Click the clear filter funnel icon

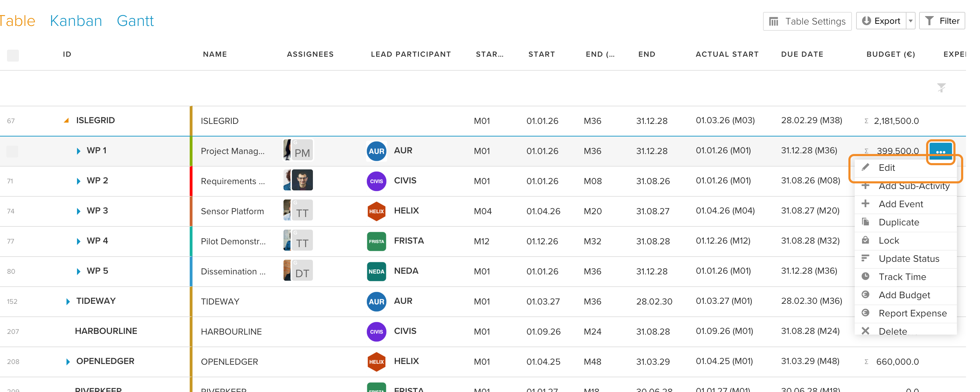(941, 88)
